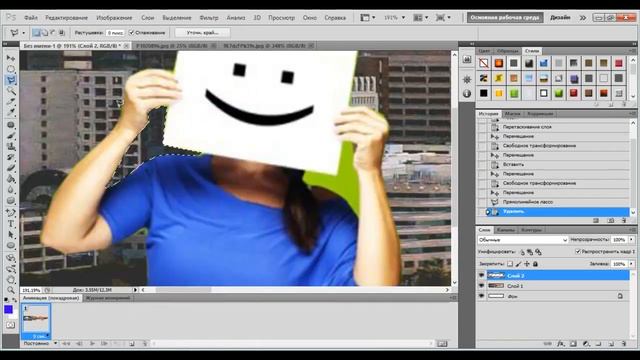Click the blue foreground color swatch

coord(8,309)
